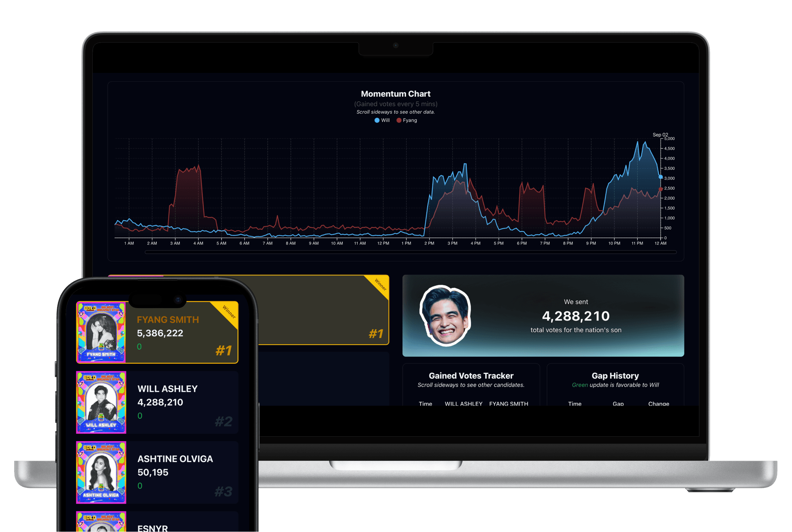The width and height of the screenshot is (792, 532).
Task: Click the Fyang endpoint marker on chart
Action: (660, 189)
